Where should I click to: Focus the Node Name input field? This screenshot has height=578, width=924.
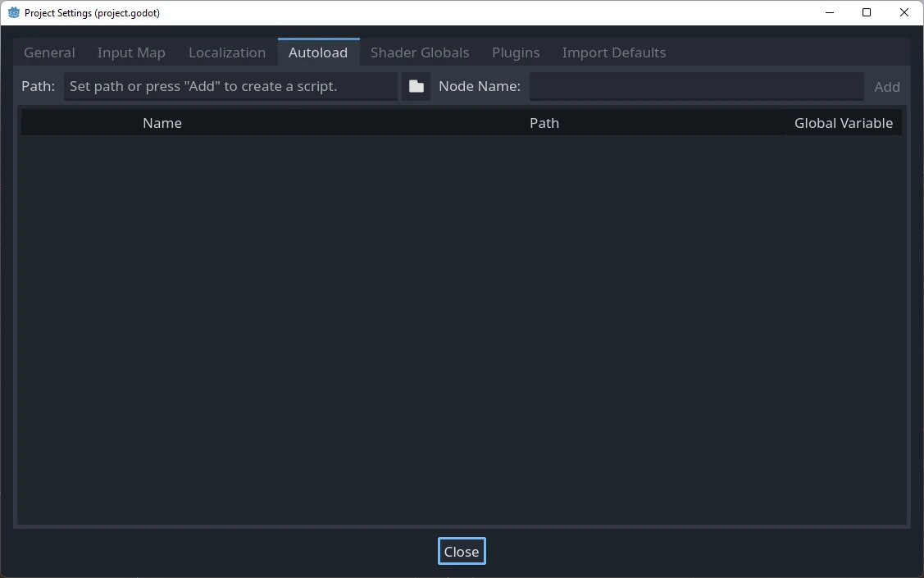696,86
